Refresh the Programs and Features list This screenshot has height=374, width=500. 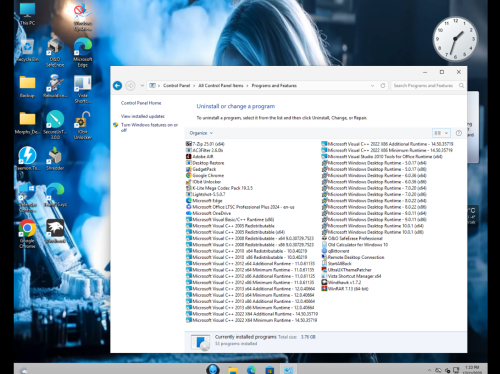(383, 86)
